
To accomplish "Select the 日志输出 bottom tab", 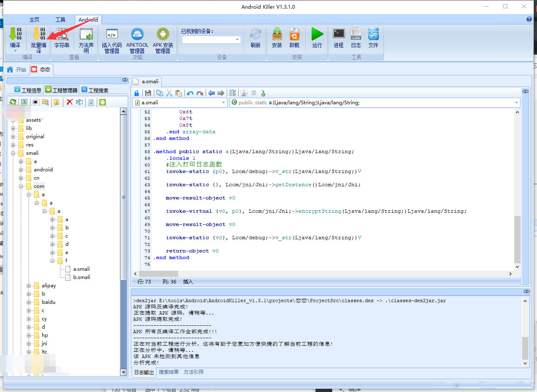I will click(x=144, y=372).
